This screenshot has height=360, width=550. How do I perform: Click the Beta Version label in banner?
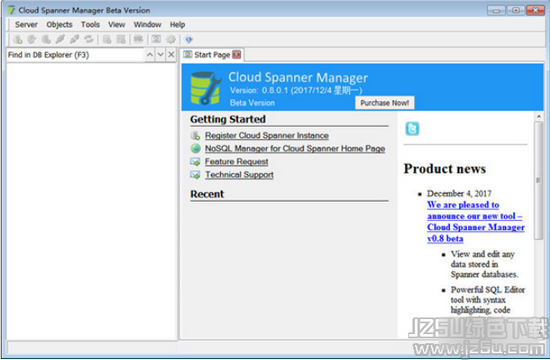click(252, 103)
